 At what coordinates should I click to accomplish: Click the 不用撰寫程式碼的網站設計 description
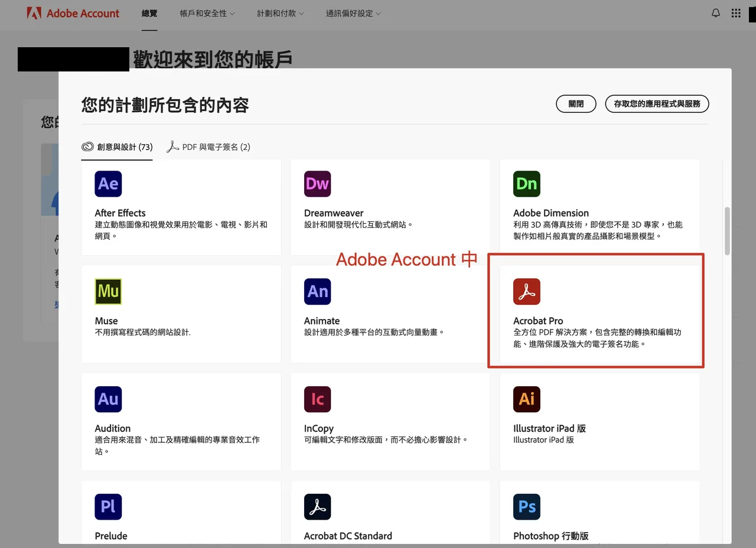(143, 332)
